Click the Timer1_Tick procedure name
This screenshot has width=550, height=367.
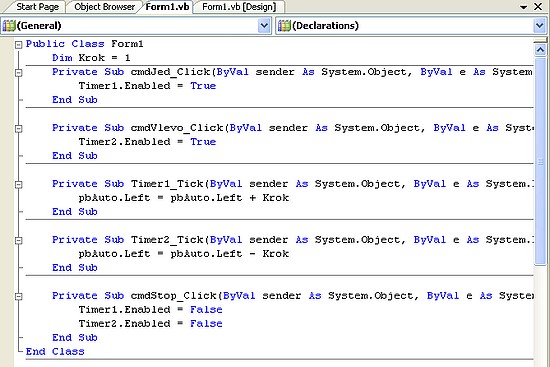click(x=167, y=184)
